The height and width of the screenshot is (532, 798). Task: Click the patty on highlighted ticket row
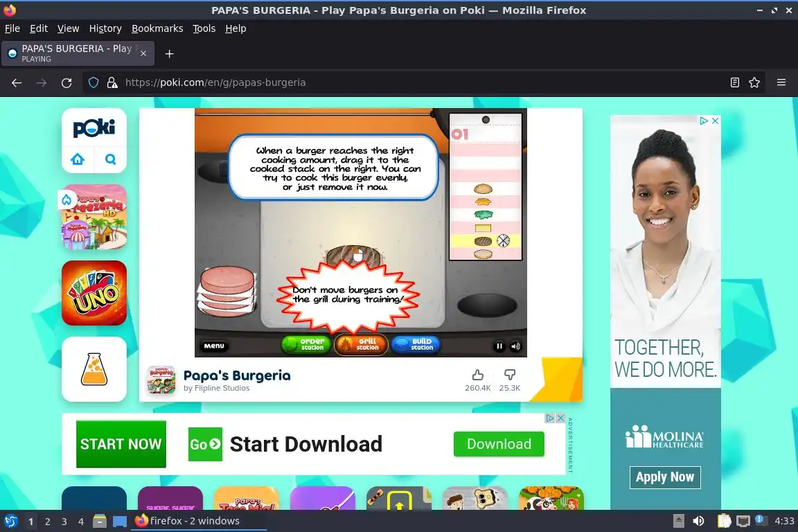point(483,241)
